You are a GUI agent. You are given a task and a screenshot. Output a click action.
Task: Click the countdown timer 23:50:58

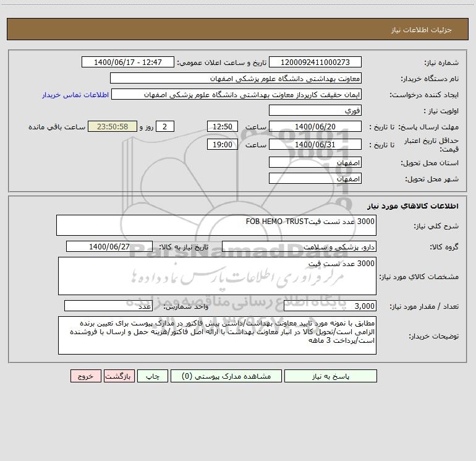(x=113, y=127)
